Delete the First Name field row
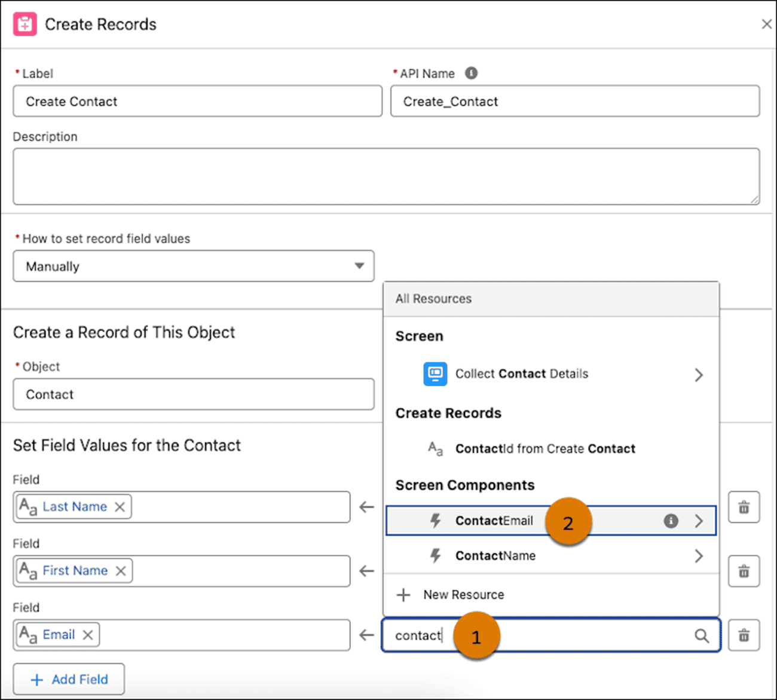 [744, 571]
